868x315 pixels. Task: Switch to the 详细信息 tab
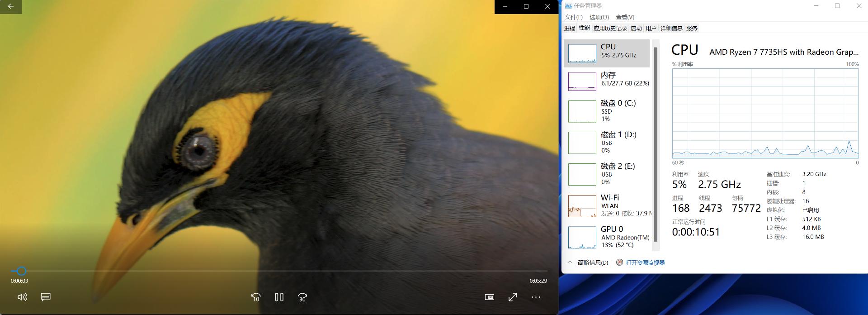tap(671, 28)
